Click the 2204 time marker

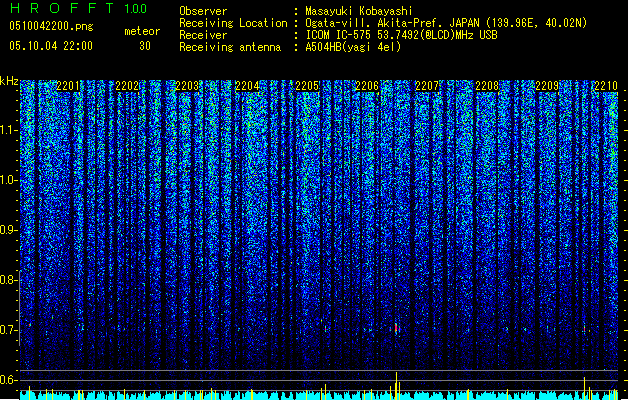(x=247, y=86)
